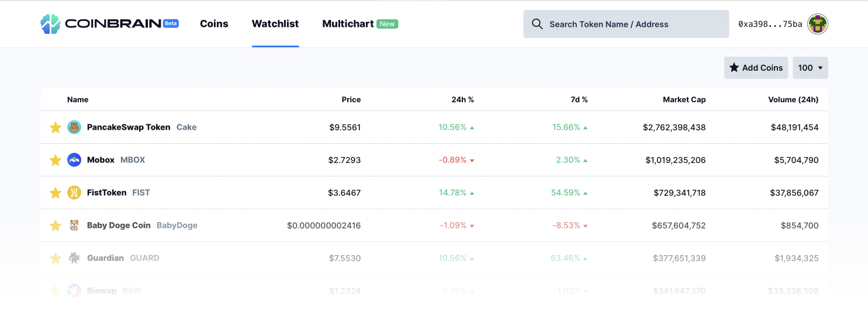Click market cap $657,604,752

point(679,226)
